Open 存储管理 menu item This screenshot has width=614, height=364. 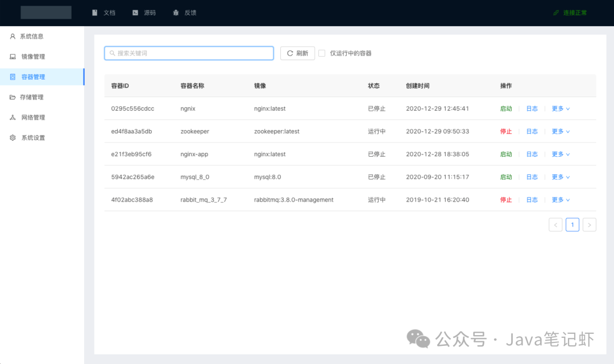click(x=42, y=97)
